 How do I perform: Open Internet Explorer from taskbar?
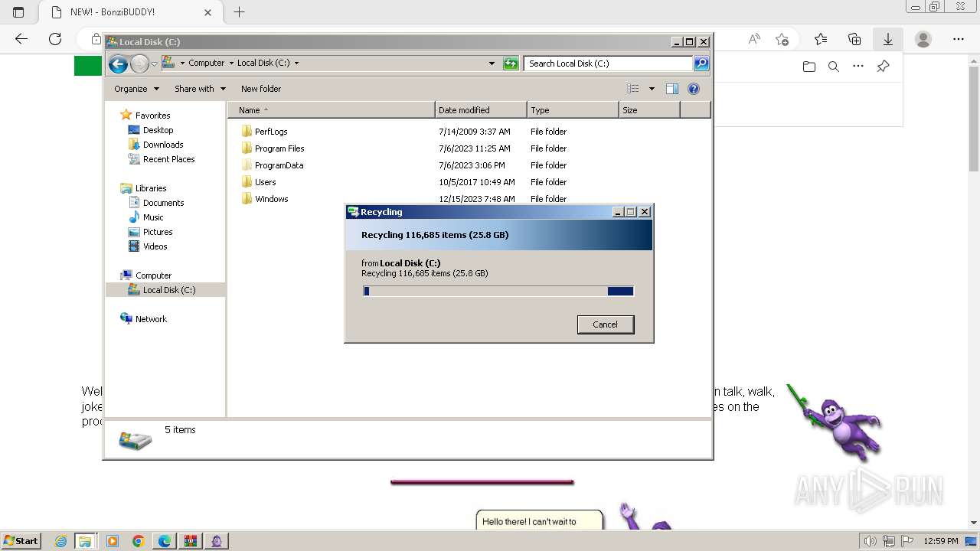pos(61,541)
